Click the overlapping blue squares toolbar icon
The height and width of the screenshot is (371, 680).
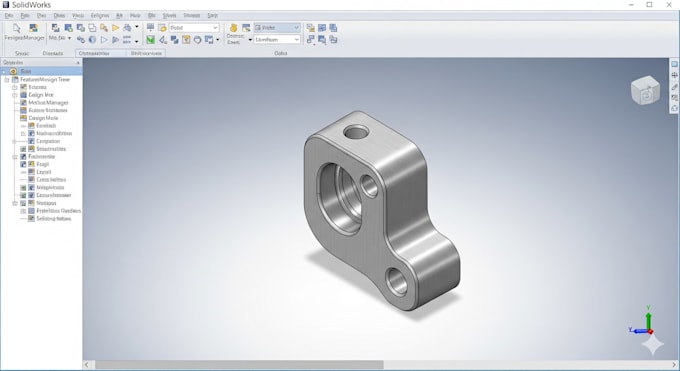click(174, 40)
